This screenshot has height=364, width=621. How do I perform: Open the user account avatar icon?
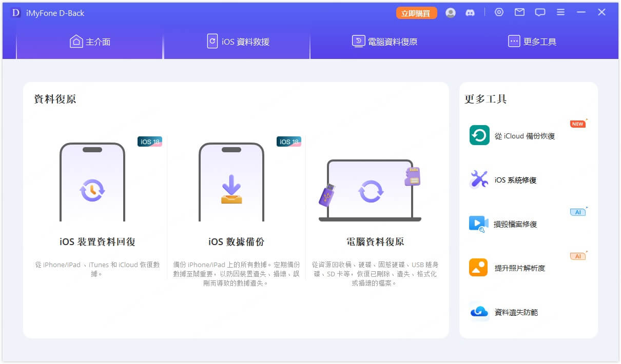[451, 13]
